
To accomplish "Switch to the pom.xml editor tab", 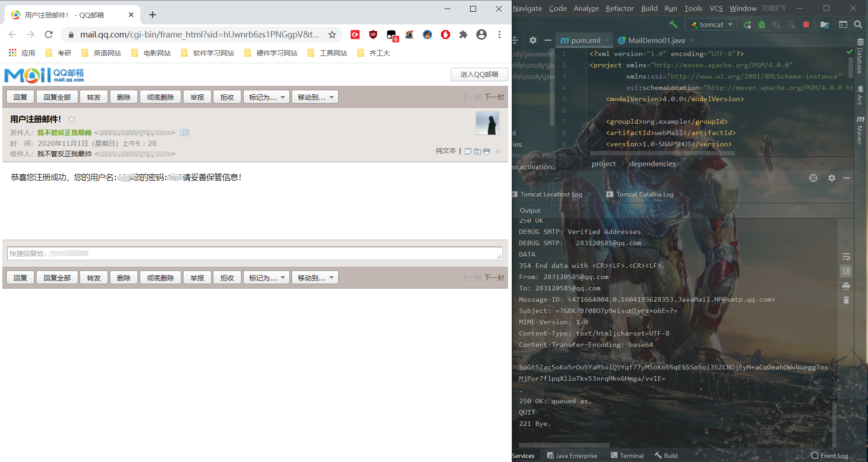I will (585, 40).
